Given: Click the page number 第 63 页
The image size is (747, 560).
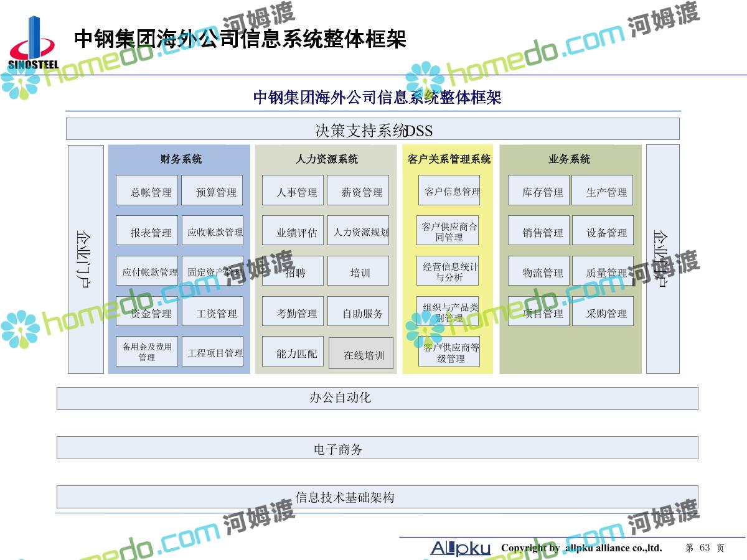Looking at the screenshot, I should click(x=705, y=548).
